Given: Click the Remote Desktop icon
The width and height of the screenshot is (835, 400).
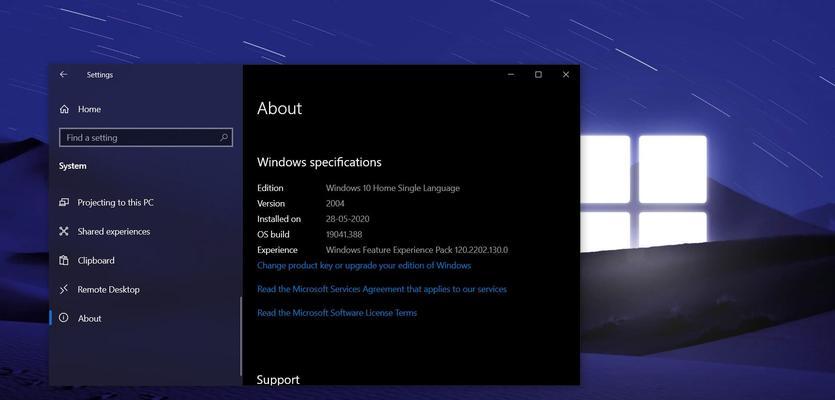Looking at the screenshot, I should (64, 289).
